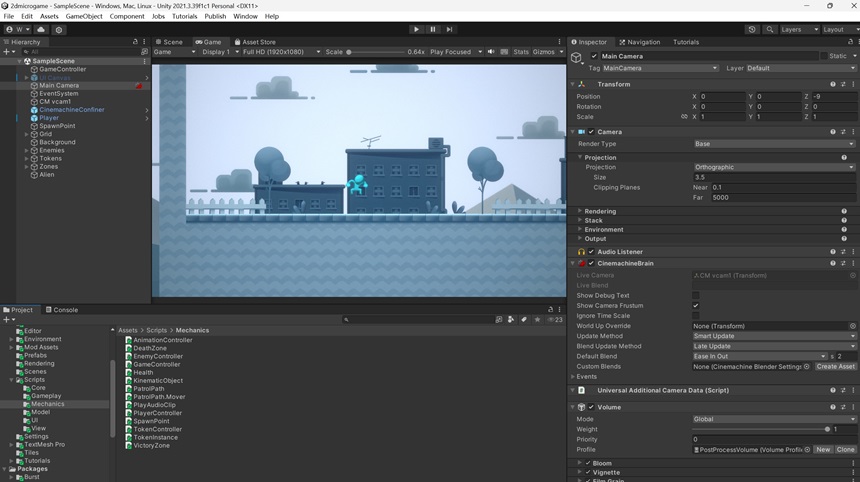Open Render Type Base dropdown
860x482 pixels.
(x=774, y=144)
